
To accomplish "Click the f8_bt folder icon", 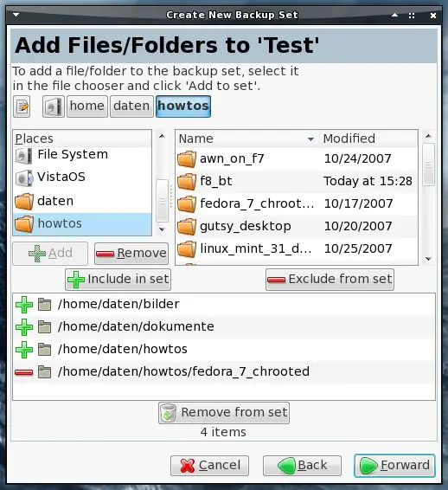I will click(187, 182).
